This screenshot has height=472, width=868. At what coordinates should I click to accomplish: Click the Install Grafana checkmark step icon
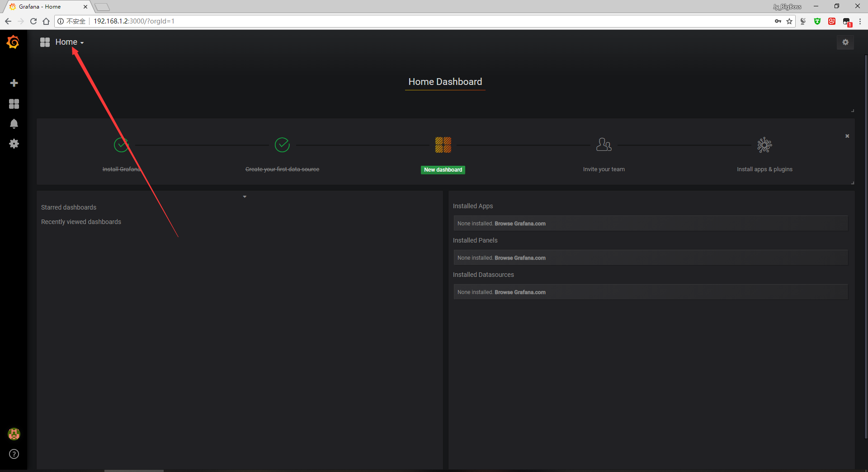tap(121, 145)
